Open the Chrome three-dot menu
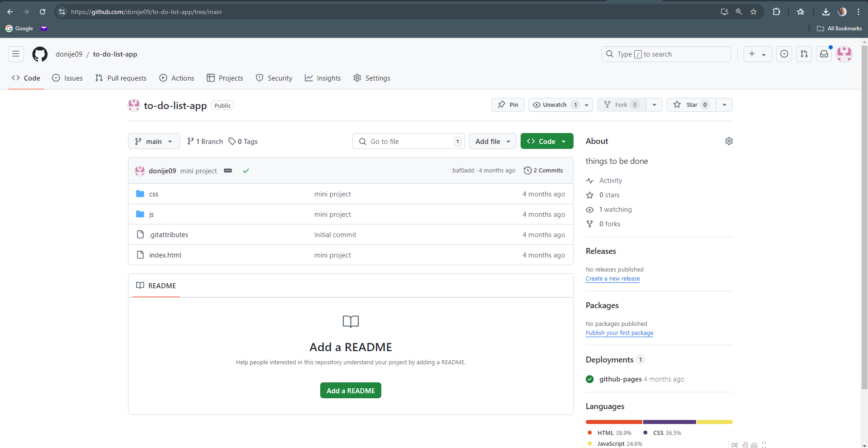 pyautogui.click(x=859, y=12)
